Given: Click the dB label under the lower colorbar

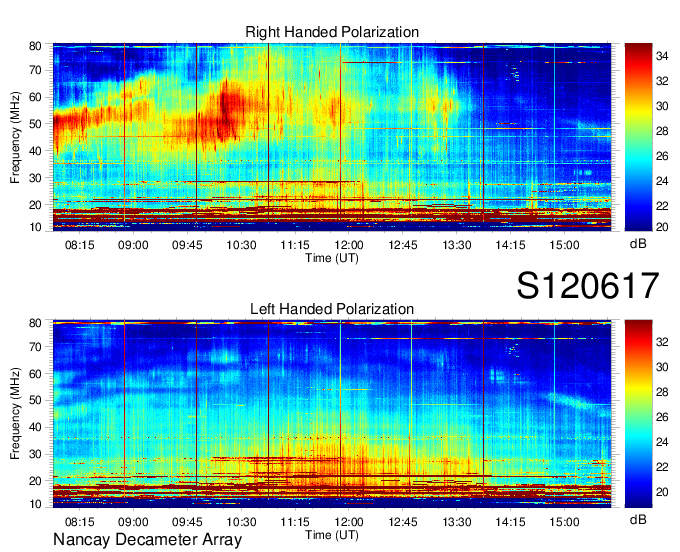Looking at the screenshot, I should [638, 519].
